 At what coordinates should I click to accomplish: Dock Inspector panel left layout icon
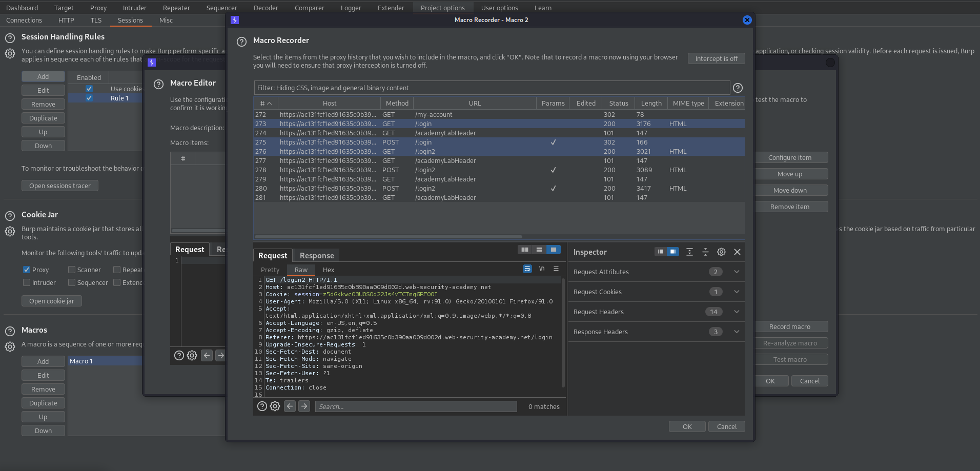point(660,252)
